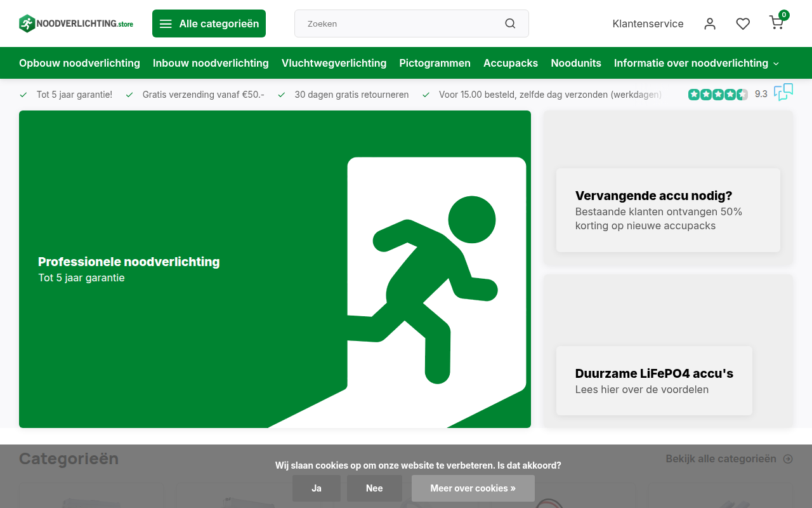The width and height of the screenshot is (812, 508).
Task: Go to Opbouw noodverlichting
Action: (79, 63)
